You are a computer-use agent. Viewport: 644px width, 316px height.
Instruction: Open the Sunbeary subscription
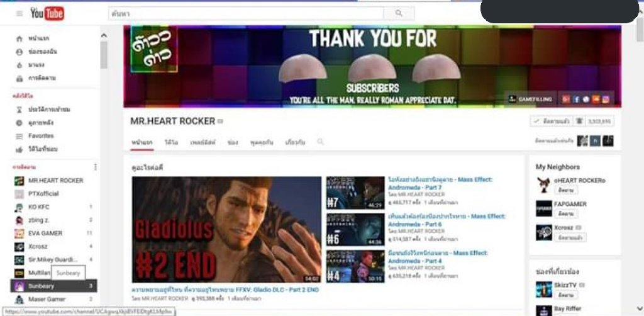pos(53,286)
